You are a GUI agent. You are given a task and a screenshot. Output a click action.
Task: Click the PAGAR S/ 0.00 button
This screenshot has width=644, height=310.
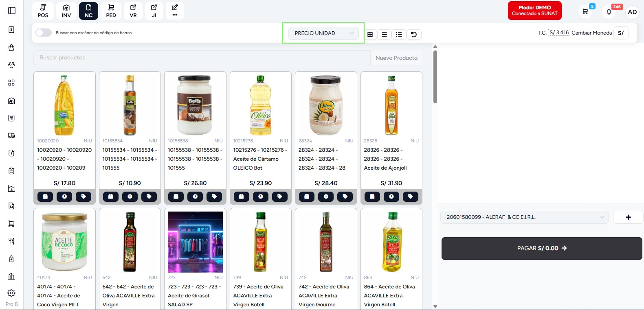click(x=542, y=248)
